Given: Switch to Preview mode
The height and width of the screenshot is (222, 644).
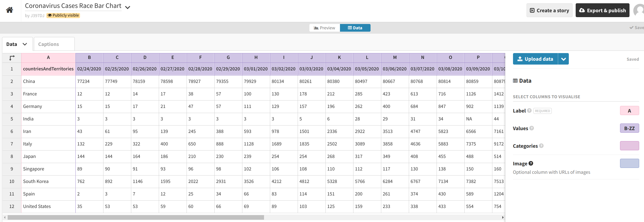Looking at the screenshot, I should pyautogui.click(x=324, y=28).
